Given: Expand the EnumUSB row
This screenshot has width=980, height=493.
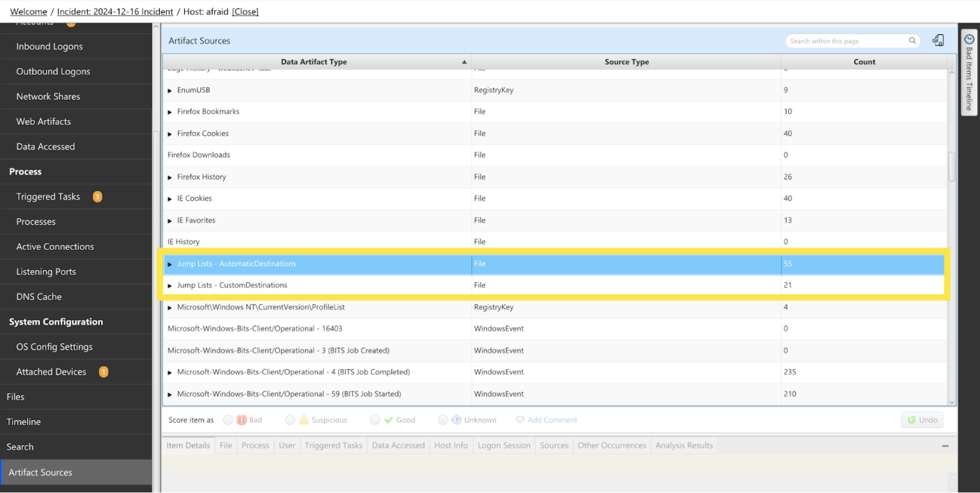Looking at the screenshot, I should [170, 91].
